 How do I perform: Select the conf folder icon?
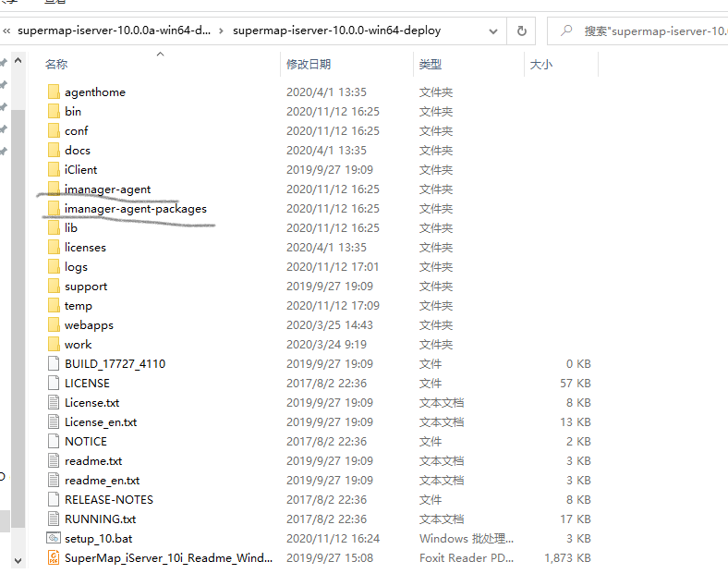pyautogui.click(x=54, y=131)
